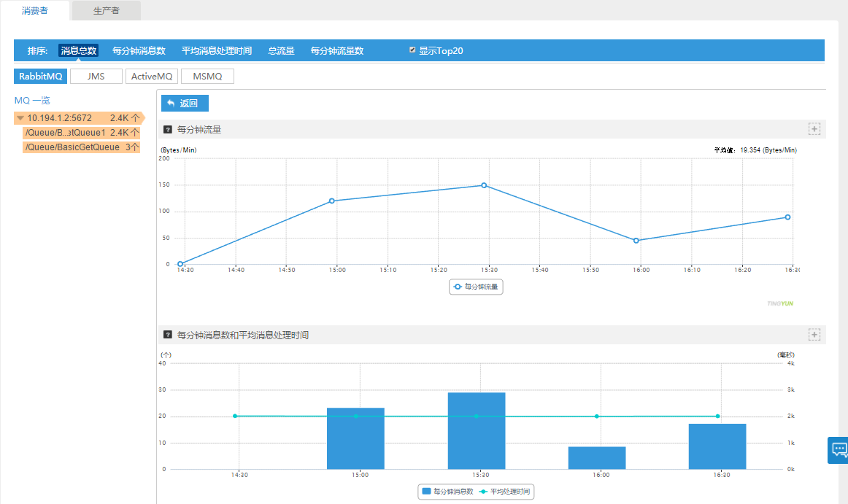Click the 16:00 bar in message chart
The image size is (848, 504).
point(597,458)
